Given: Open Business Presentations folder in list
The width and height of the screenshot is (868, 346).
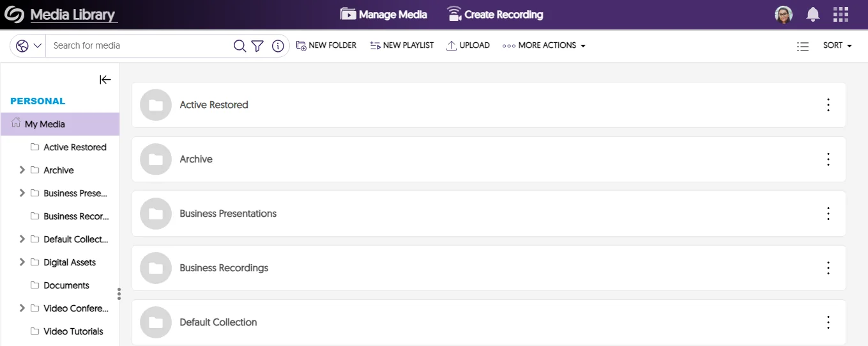Looking at the screenshot, I should point(489,214).
